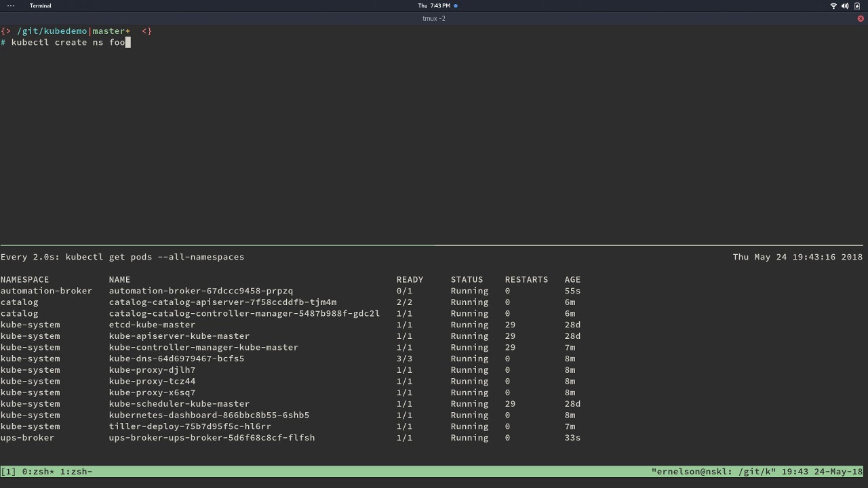Close the tmux terminal window
The height and width of the screenshot is (488, 868).
(861, 18)
